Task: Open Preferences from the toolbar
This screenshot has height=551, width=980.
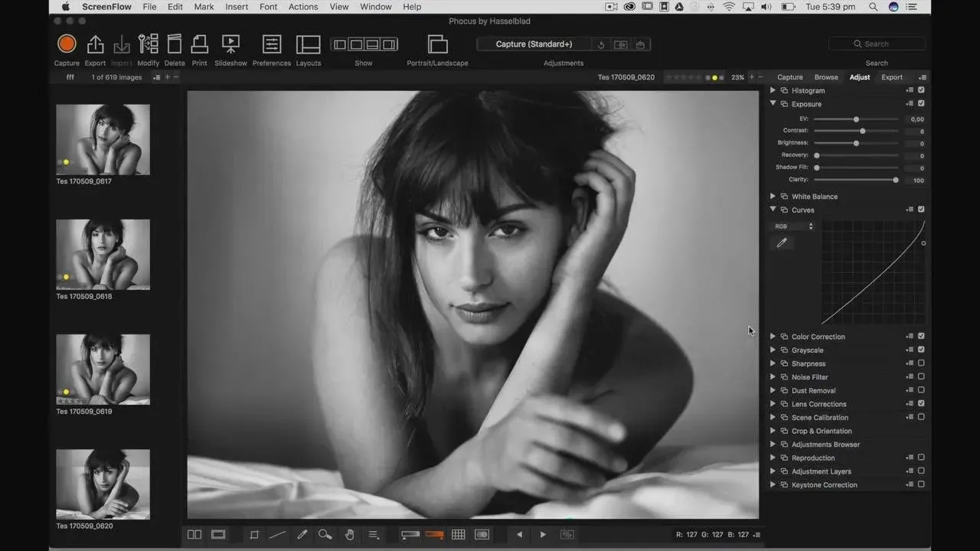Action: point(272,44)
